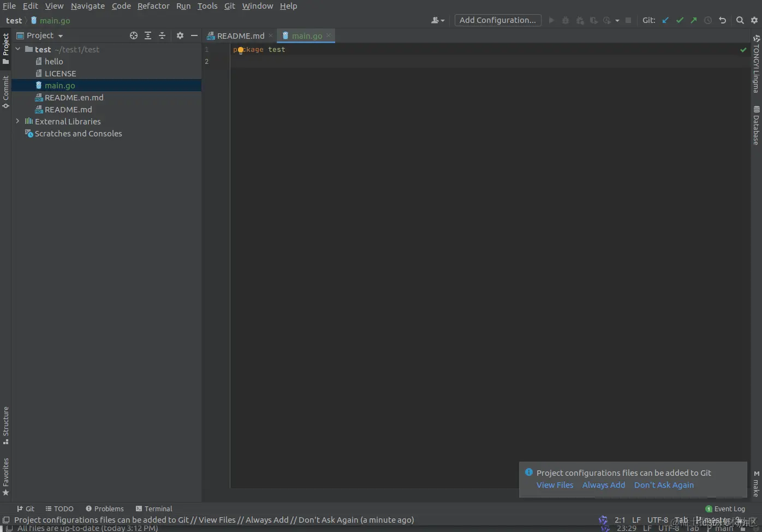
Task: Click the Stop square icon in toolbar
Action: click(628, 20)
